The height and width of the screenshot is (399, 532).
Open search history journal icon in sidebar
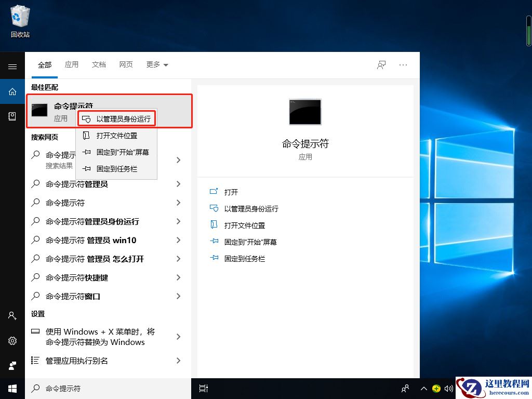click(x=12, y=116)
